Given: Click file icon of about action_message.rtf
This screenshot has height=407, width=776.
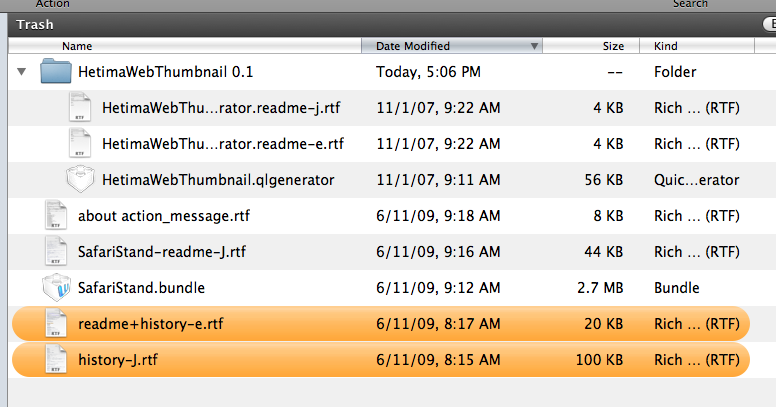Looking at the screenshot, I should [55, 215].
